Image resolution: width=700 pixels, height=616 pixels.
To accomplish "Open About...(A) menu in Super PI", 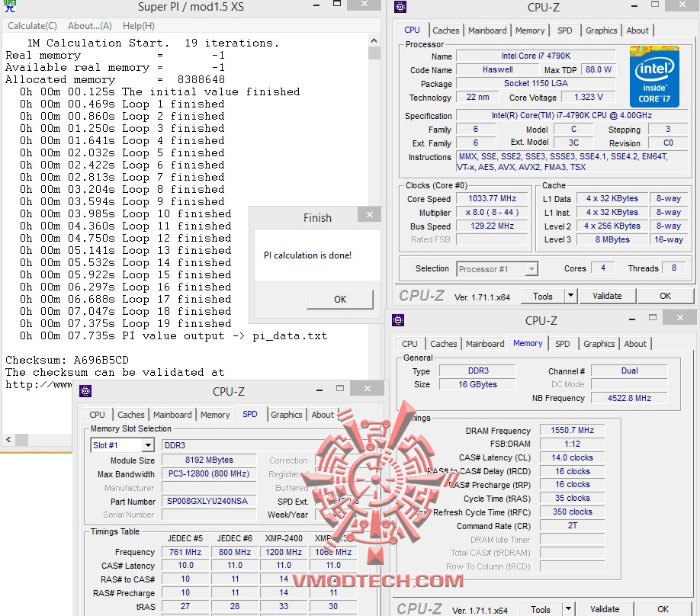I will coord(90,26).
